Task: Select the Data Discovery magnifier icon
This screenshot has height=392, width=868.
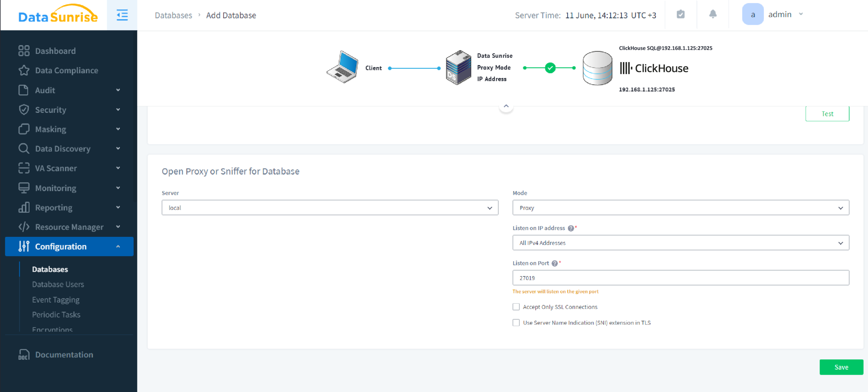Action: (24, 148)
